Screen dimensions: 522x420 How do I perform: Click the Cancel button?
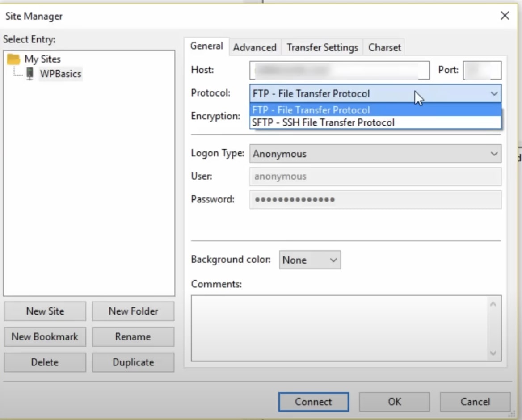click(475, 402)
